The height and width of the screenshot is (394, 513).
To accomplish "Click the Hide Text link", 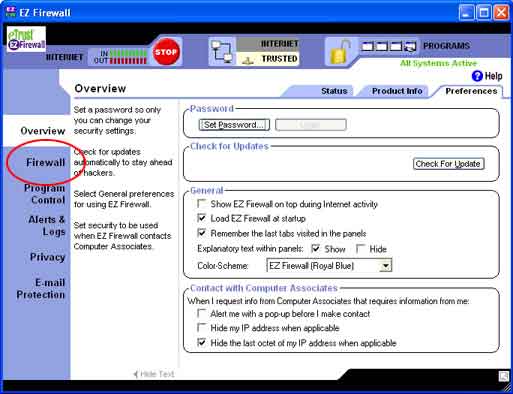I will click(154, 374).
